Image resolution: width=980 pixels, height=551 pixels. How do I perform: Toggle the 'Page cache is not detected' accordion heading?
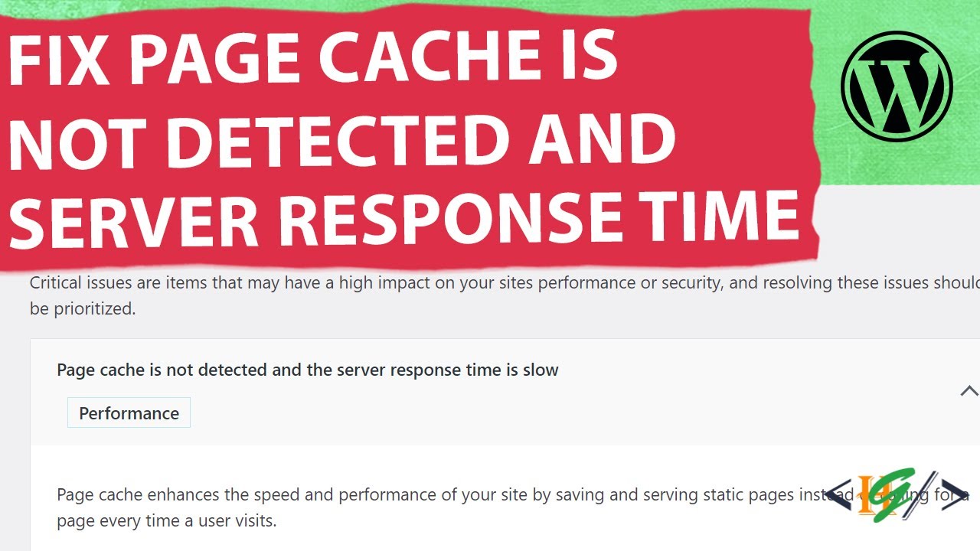tap(308, 370)
